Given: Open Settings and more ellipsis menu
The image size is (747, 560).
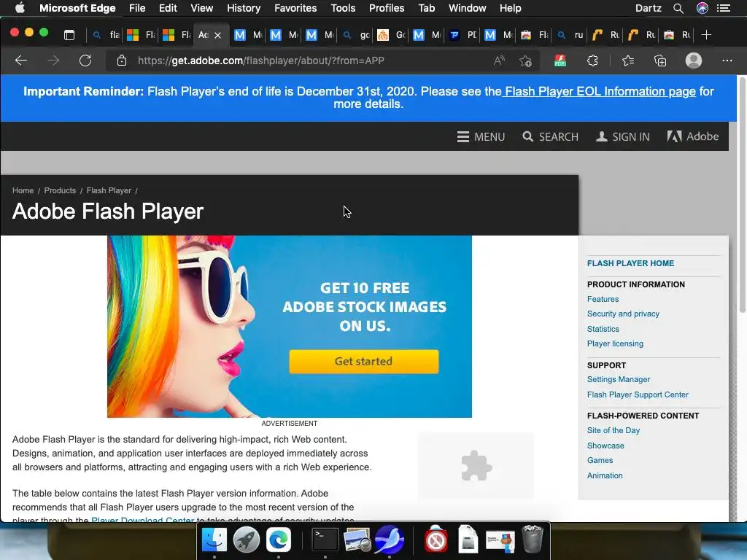Looking at the screenshot, I should (x=727, y=61).
